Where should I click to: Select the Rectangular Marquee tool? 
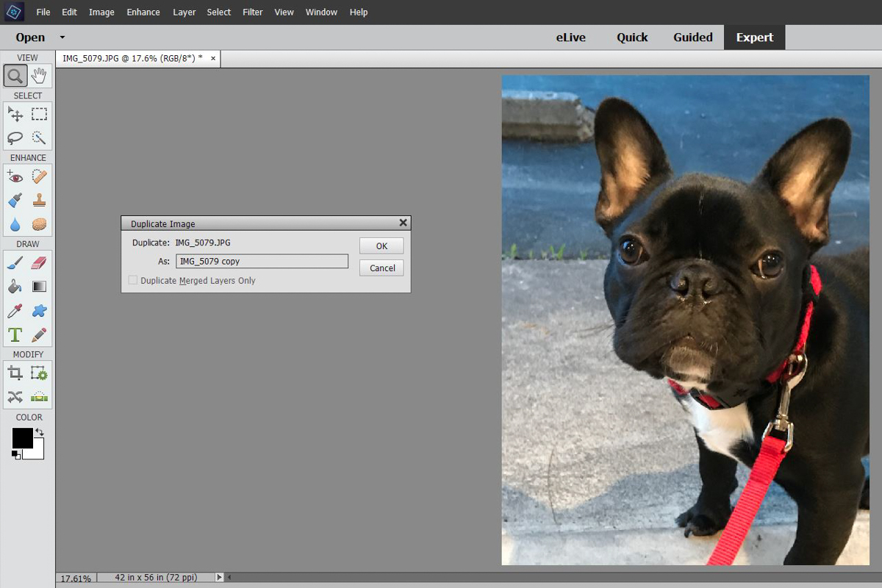point(40,114)
